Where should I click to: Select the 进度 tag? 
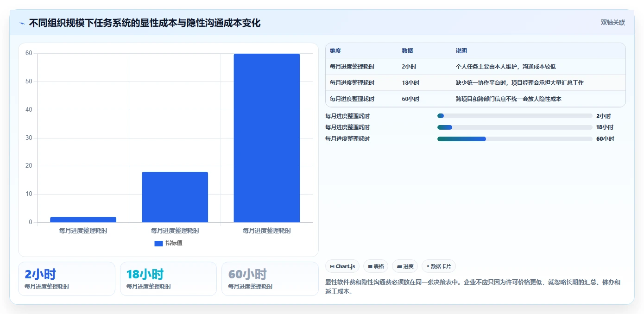coord(405,266)
